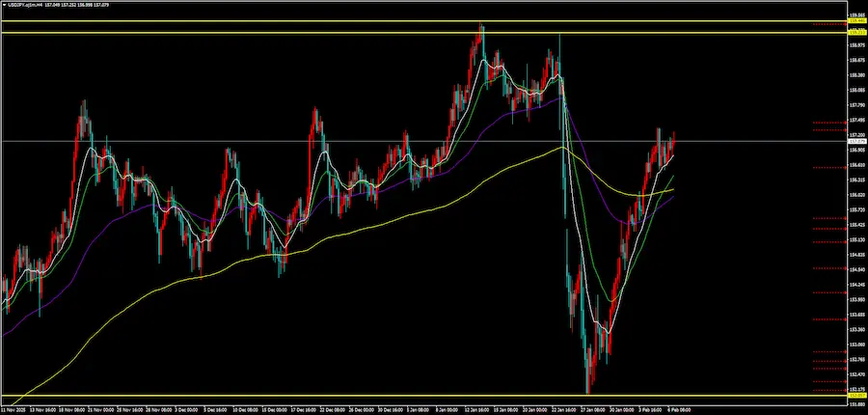The image size is (868, 415).
Task: Click the 158.085 value on price scale
Action: point(855,90)
